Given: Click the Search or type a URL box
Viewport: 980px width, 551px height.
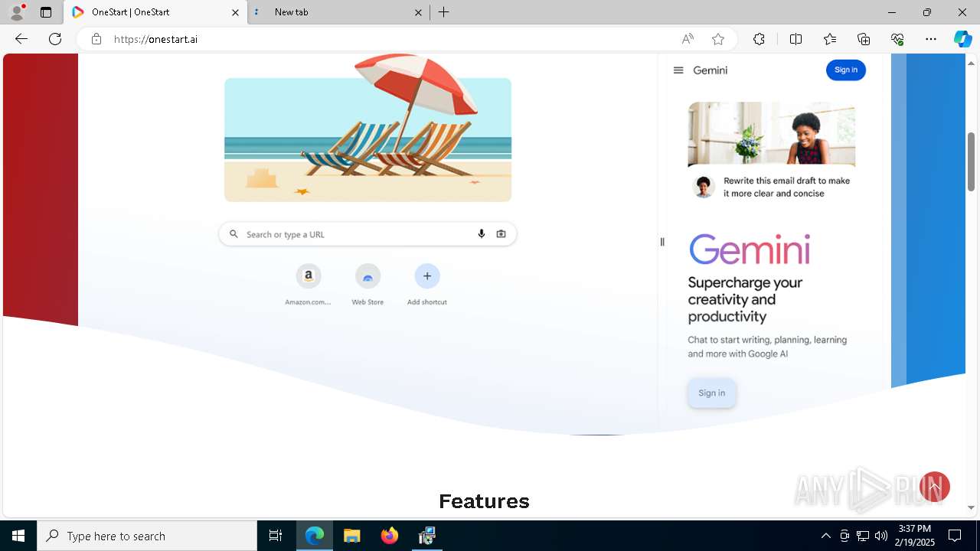Looking at the screenshot, I should coord(367,234).
